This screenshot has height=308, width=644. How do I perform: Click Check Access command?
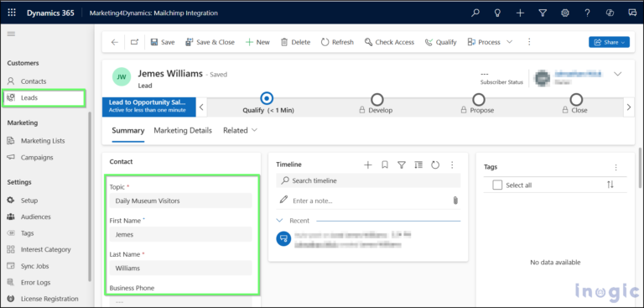(x=389, y=42)
